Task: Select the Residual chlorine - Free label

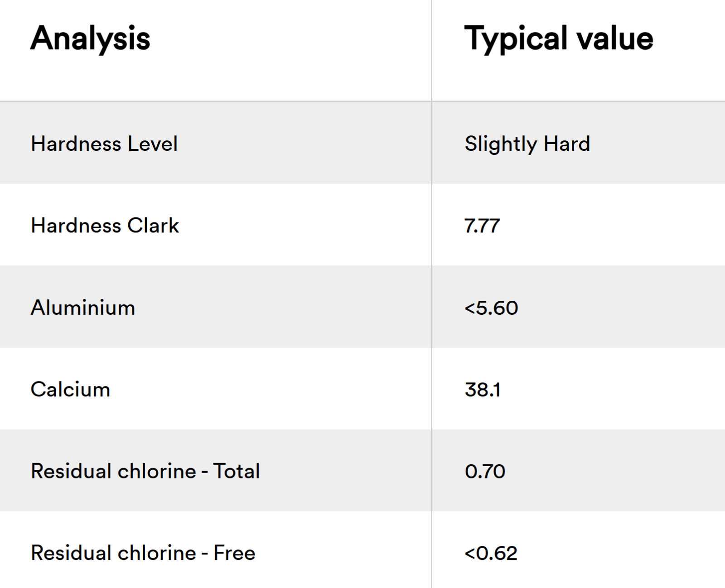Action: 143,553
